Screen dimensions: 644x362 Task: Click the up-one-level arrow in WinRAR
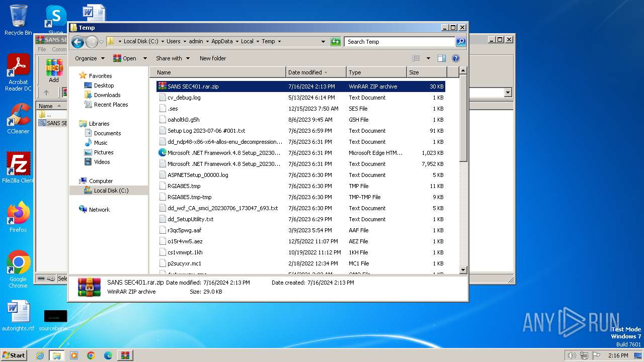click(x=46, y=93)
